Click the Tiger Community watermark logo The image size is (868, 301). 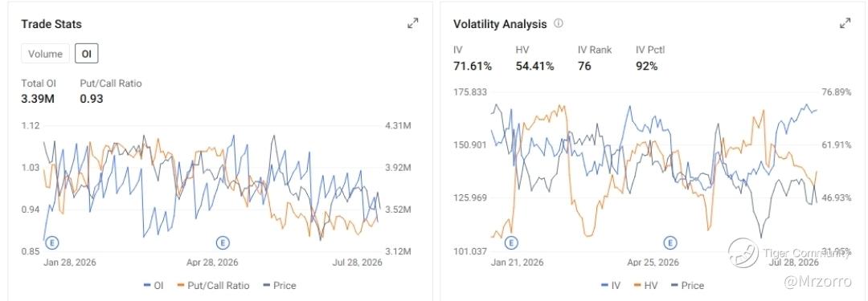(743, 253)
